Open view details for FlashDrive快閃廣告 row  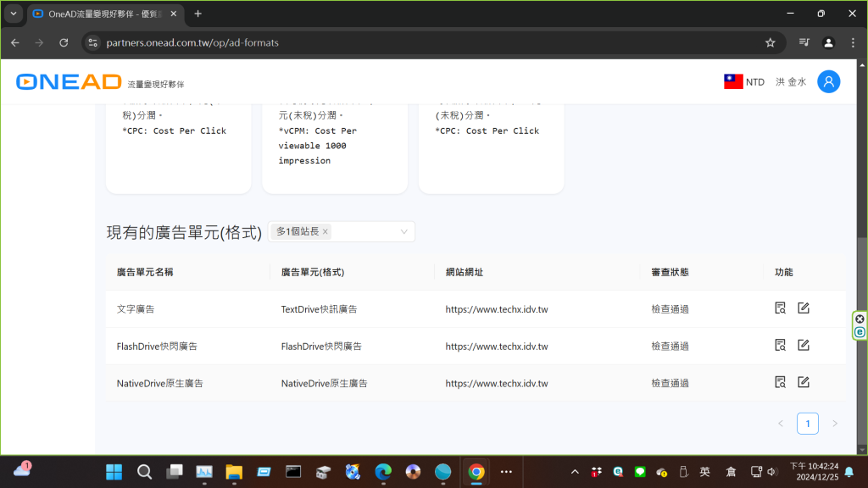(781, 346)
